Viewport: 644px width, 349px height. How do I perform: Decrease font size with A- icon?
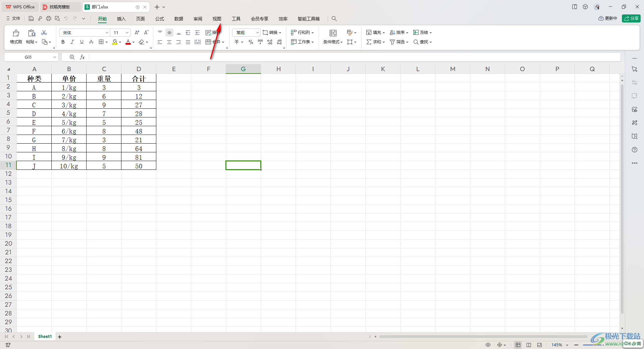pyautogui.click(x=146, y=33)
